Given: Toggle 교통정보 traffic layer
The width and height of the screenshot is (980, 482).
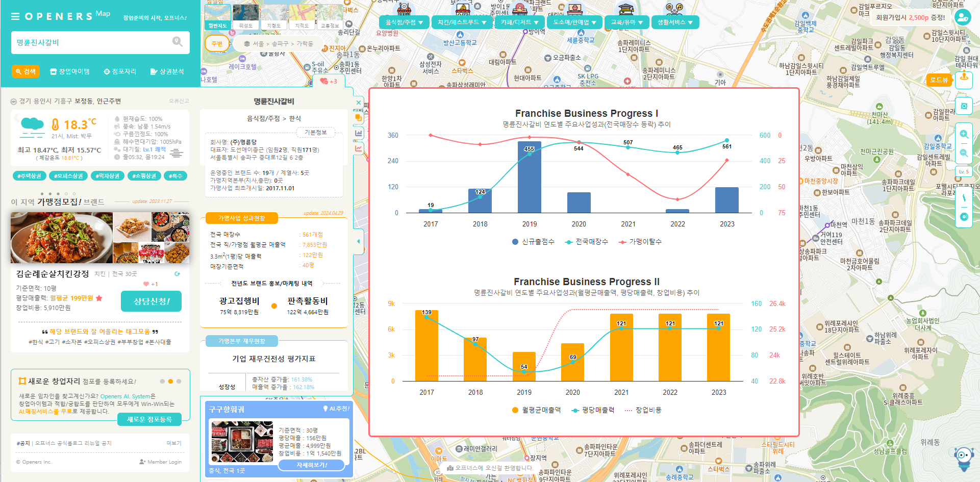Looking at the screenshot, I should tap(330, 17).
